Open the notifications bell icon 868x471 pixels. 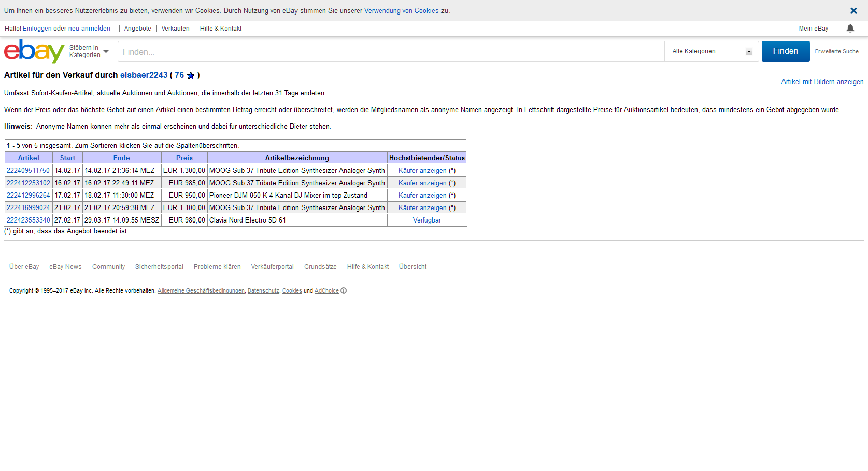click(x=850, y=29)
